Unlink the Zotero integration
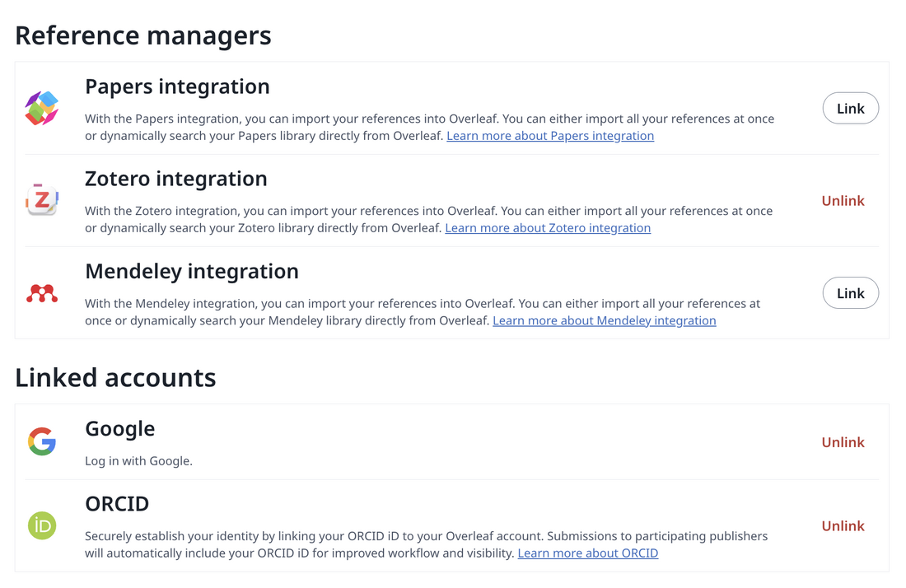The height and width of the screenshot is (588, 906). 843,201
